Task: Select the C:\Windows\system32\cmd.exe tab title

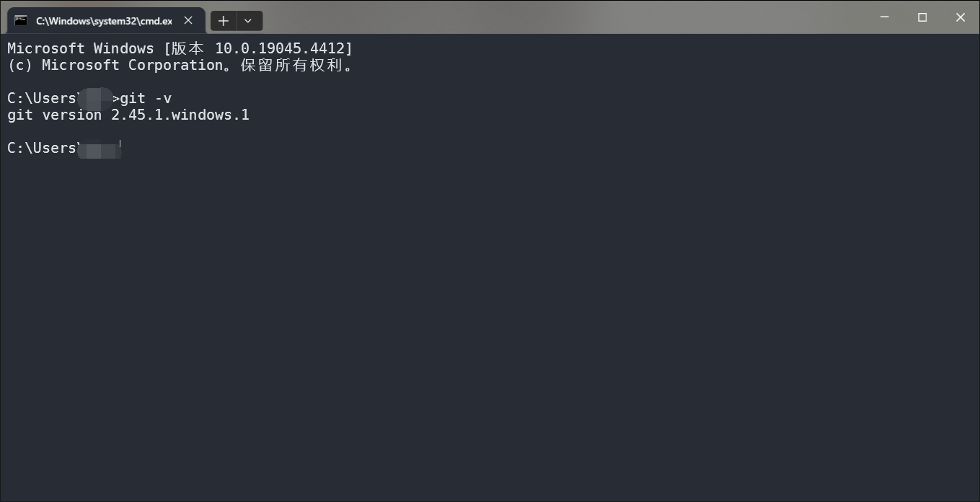Action: (x=104, y=21)
